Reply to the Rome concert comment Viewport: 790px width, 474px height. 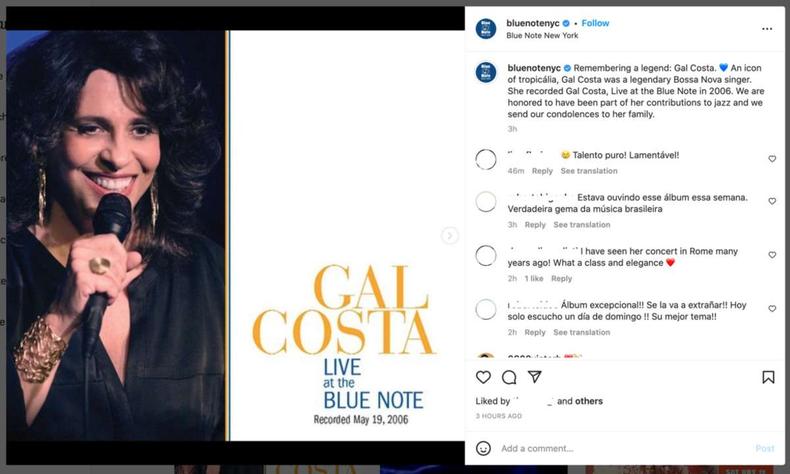point(561,279)
